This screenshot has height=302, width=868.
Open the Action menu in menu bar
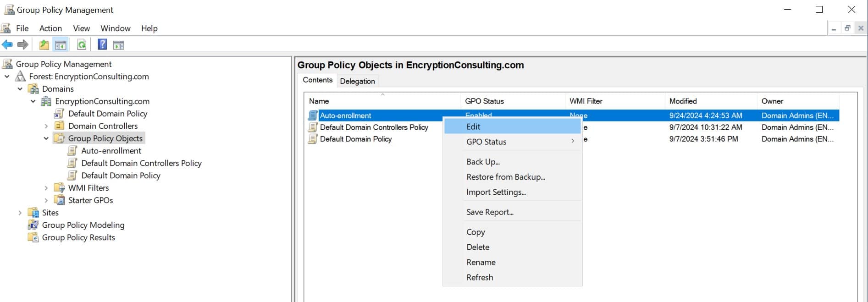[50, 28]
